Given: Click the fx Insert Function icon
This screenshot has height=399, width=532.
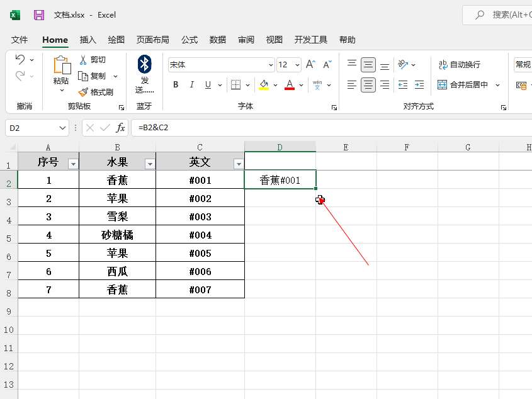Looking at the screenshot, I should pos(120,128).
